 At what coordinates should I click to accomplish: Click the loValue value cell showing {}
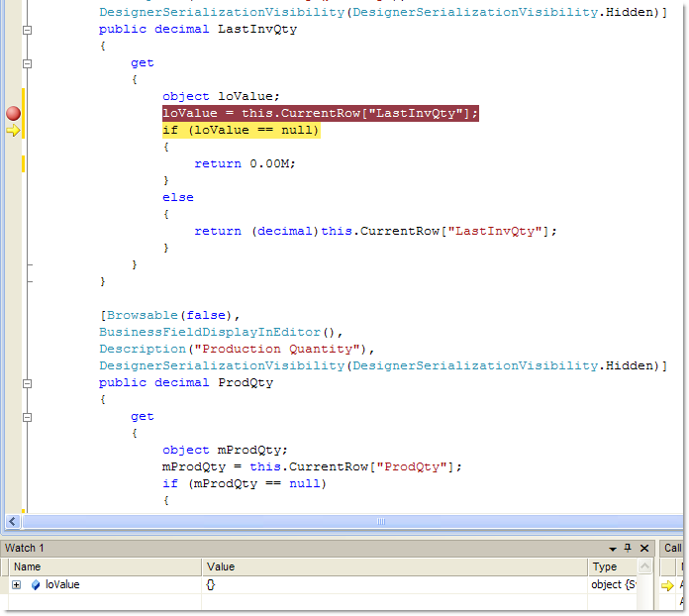pos(394,585)
